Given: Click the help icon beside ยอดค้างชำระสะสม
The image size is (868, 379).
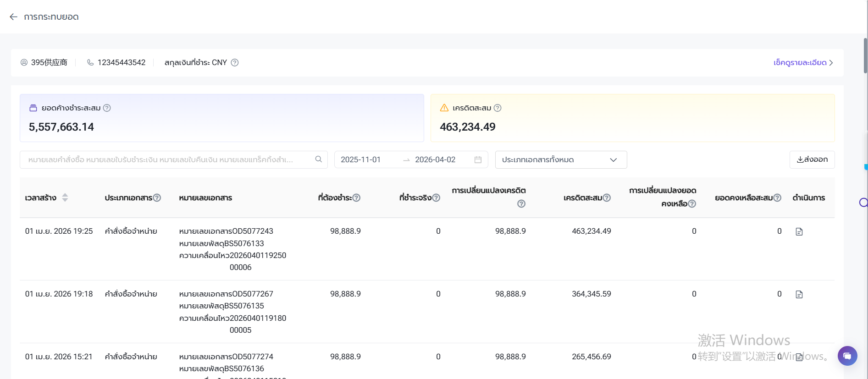Looking at the screenshot, I should 107,108.
